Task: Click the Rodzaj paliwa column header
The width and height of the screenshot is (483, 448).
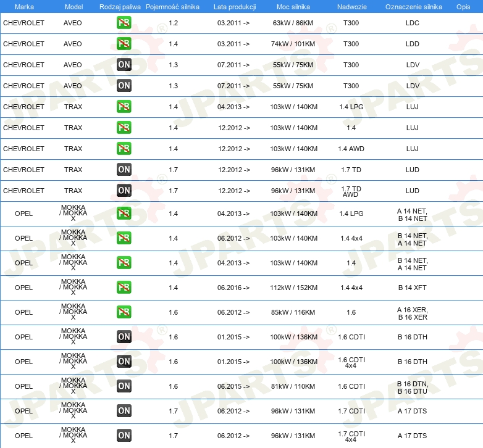Action: pos(120,7)
